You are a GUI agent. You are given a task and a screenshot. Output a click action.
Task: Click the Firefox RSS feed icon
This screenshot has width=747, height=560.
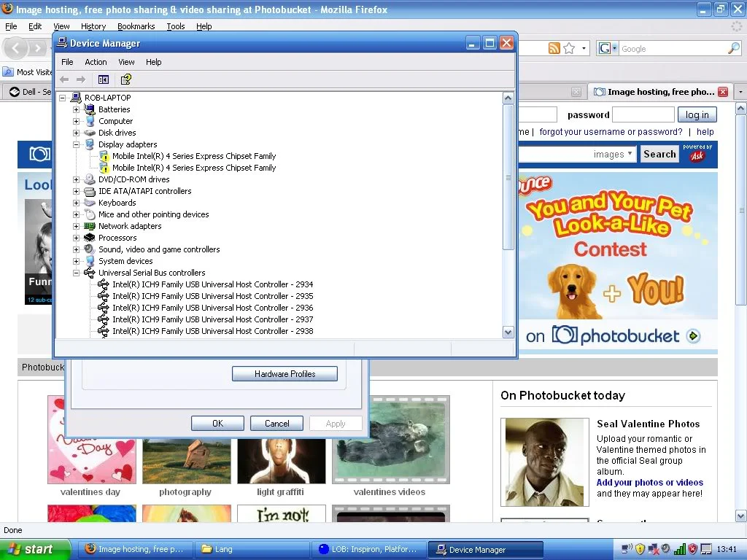tap(554, 48)
